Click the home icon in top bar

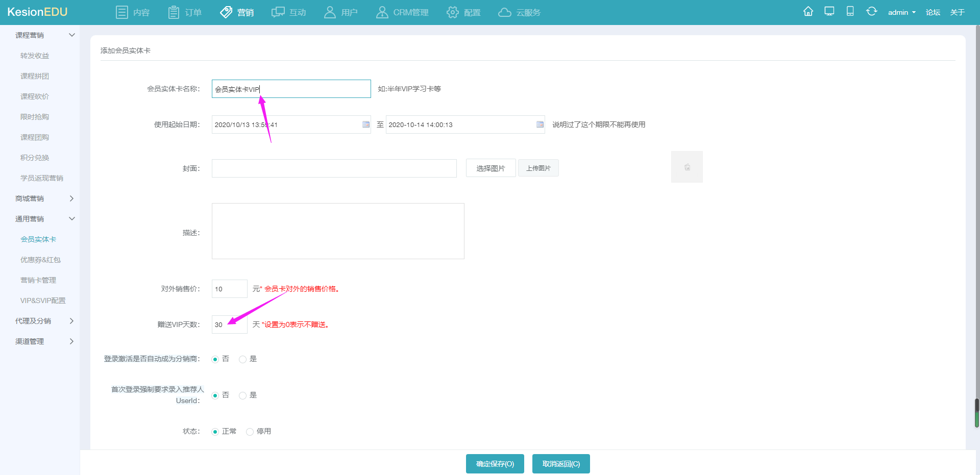click(808, 11)
